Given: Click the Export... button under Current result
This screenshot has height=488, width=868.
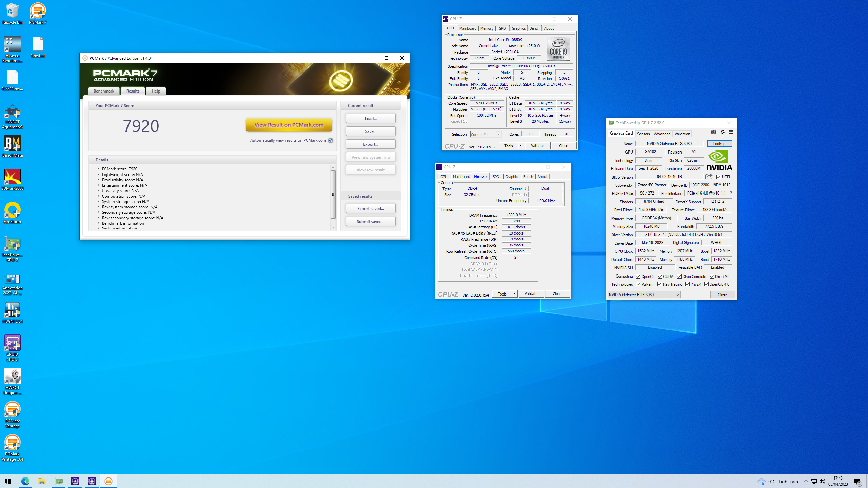Looking at the screenshot, I should [x=371, y=144].
